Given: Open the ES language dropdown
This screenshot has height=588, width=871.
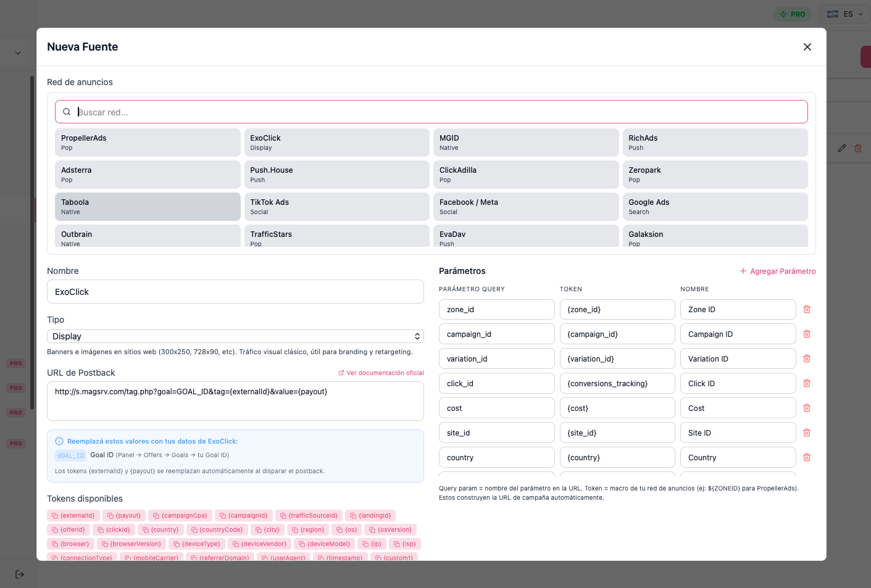Looking at the screenshot, I should point(844,14).
